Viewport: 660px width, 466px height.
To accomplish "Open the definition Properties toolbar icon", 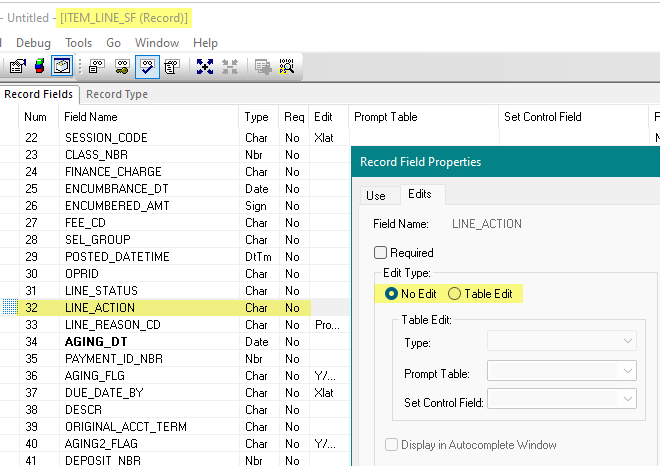I will 17,67.
